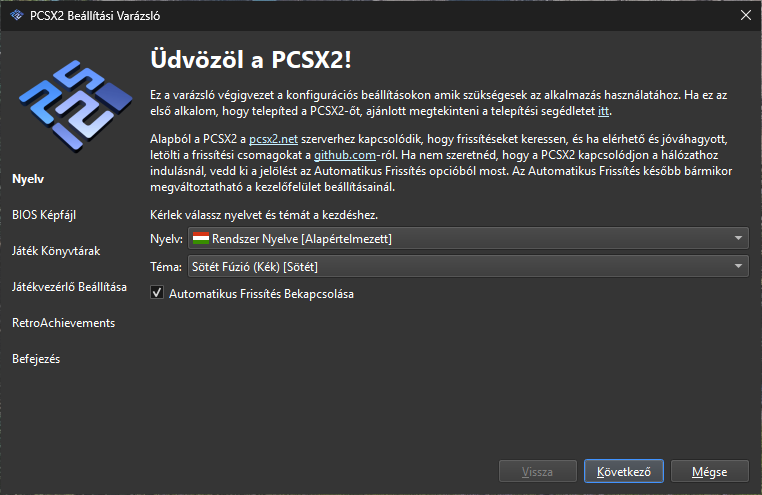
Task: Click the small PCSX2 title bar icon
Action: click(17, 16)
